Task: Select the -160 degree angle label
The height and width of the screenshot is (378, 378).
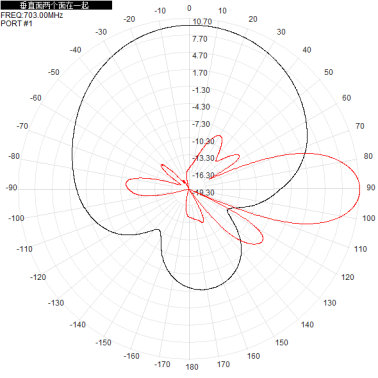Action: (131, 356)
